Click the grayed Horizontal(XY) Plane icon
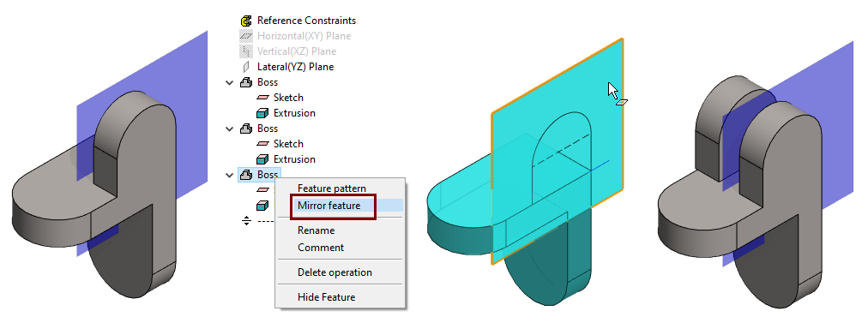Screen dimensions: 868x317 (246, 37)
